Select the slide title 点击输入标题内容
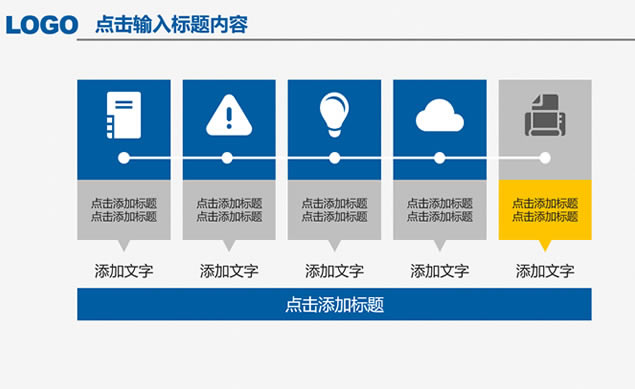The height and width of the screenshot is (389, 635). 171,25
